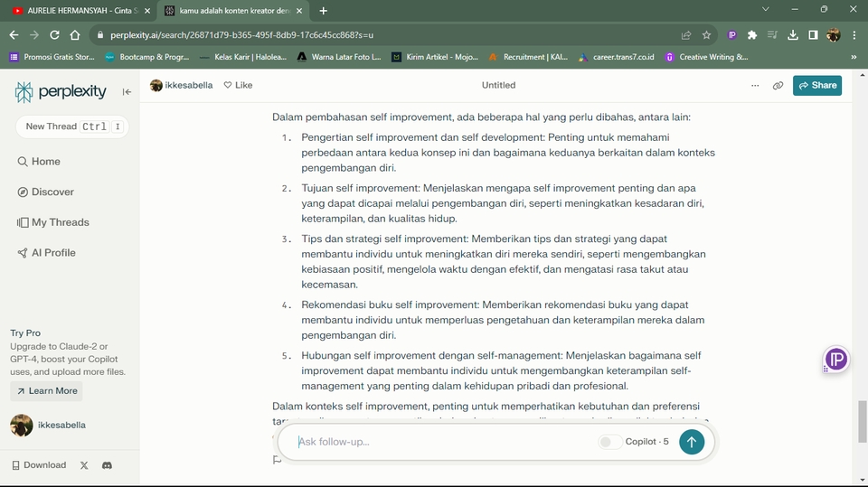Open My Threads in the sidebar
The width and height of the screenshot is (868, 487).
(x=53, y=222)
